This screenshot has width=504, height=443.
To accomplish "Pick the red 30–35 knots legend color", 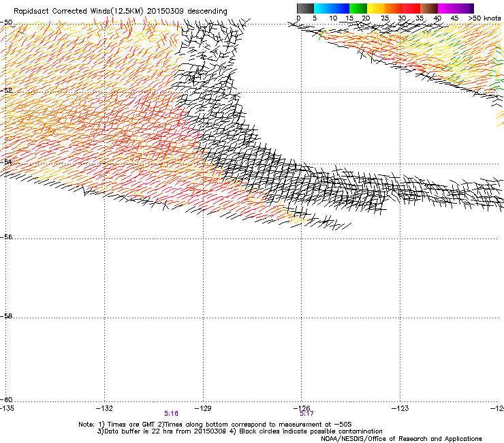I will (411, 8).
